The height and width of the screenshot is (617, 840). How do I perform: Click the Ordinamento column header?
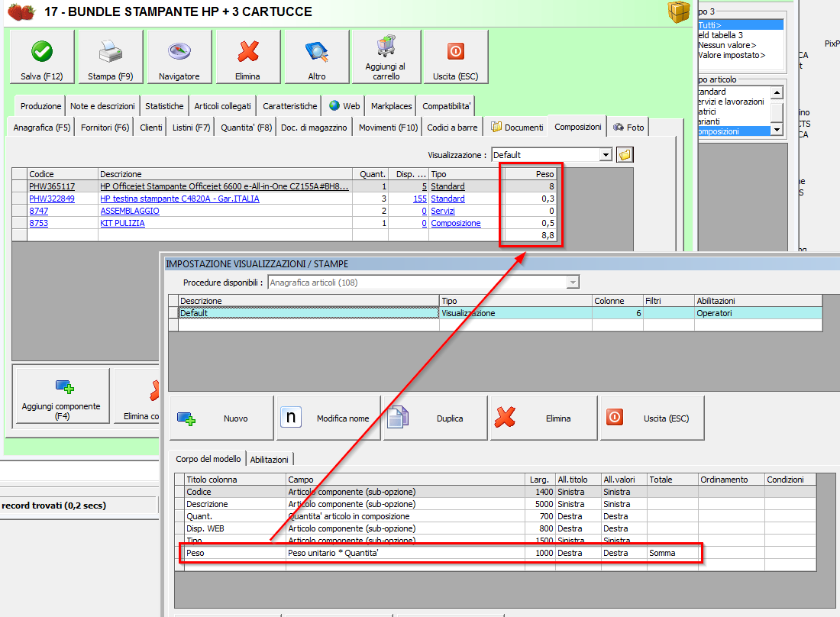coord(732,480)
